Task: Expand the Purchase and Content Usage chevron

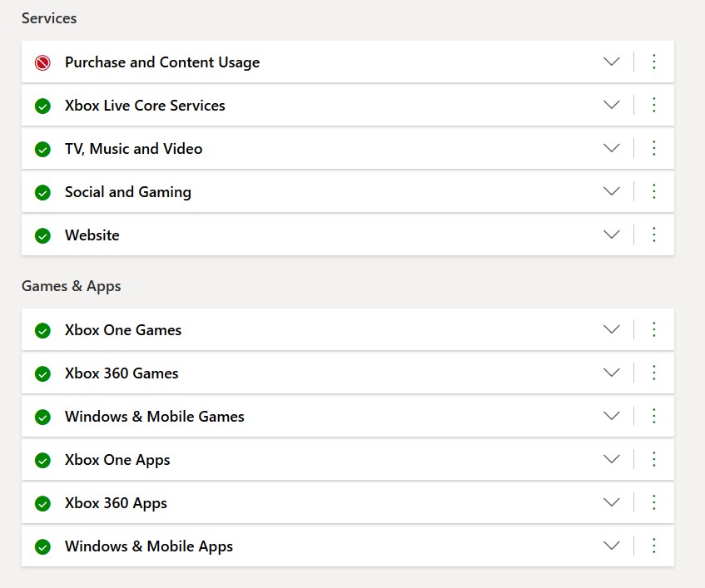Action: (612, 61)
